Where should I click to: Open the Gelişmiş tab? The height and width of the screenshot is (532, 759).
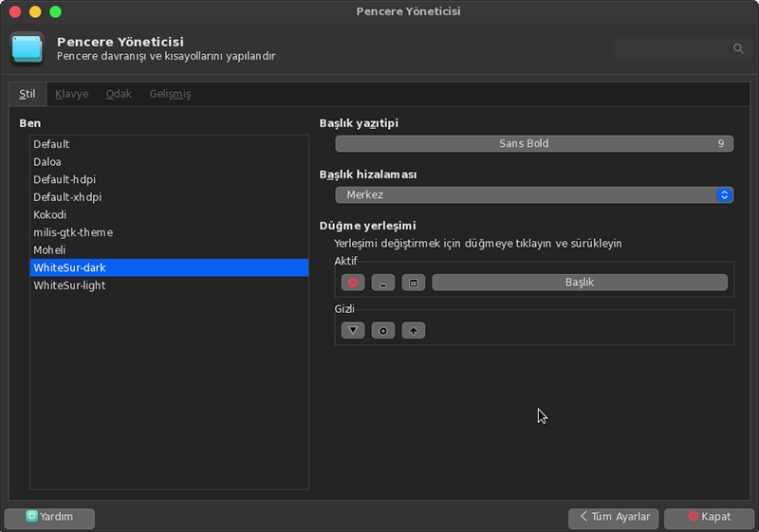[170, 94]
